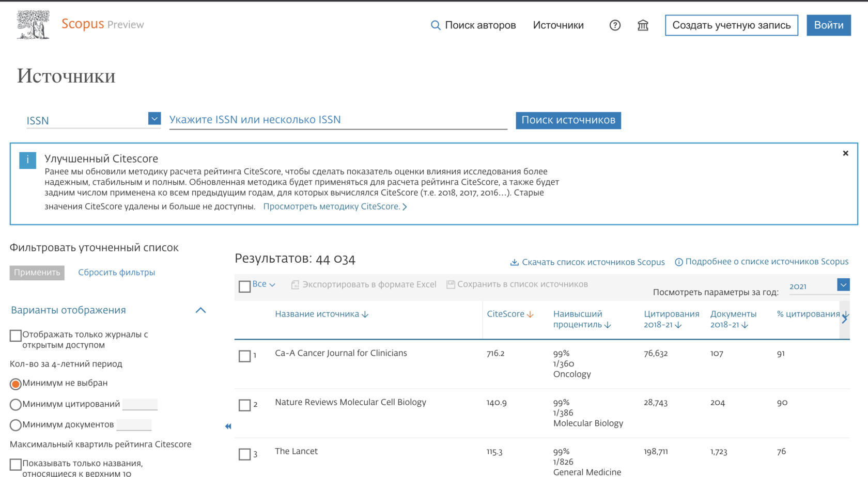Collapse the display options section

[200, 310]
